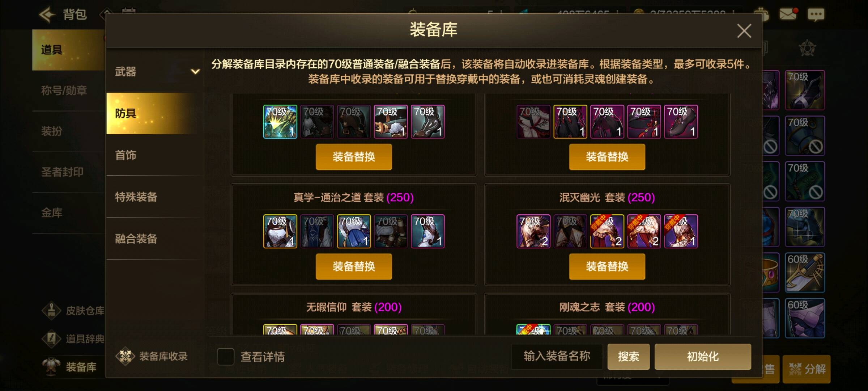Click 装备替换 under 泯灭幽光 套装
The image size is (868, 391).
(607, 266)
